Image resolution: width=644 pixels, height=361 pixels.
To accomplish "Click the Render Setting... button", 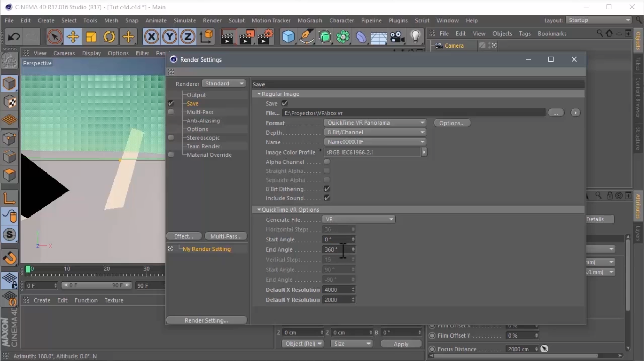I will click(x=206, y=320).
